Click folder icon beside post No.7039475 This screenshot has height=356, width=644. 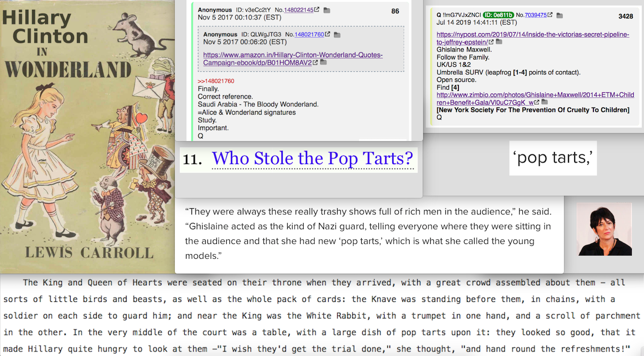[559, 15]
